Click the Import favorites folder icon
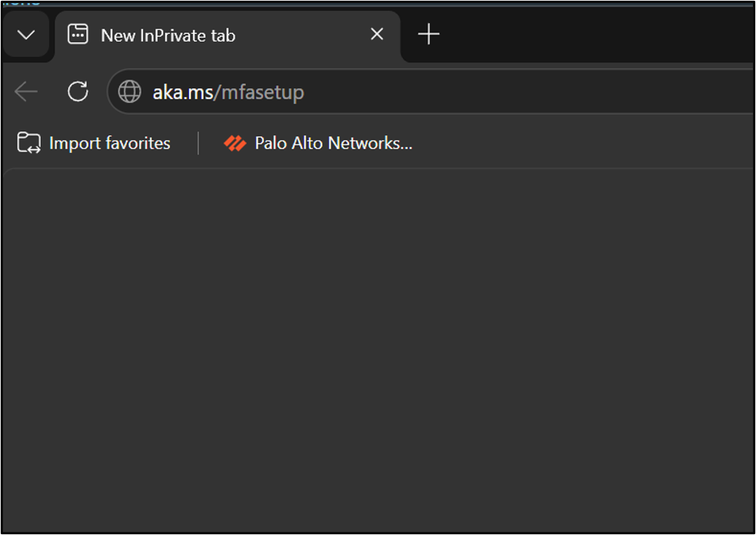This screenshot has height=535, width=756. pyautogui.click(x=29, y=143)
